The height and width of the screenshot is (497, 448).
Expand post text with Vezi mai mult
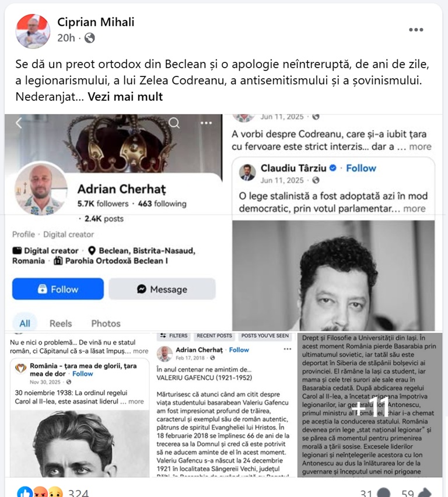(125, 97)
